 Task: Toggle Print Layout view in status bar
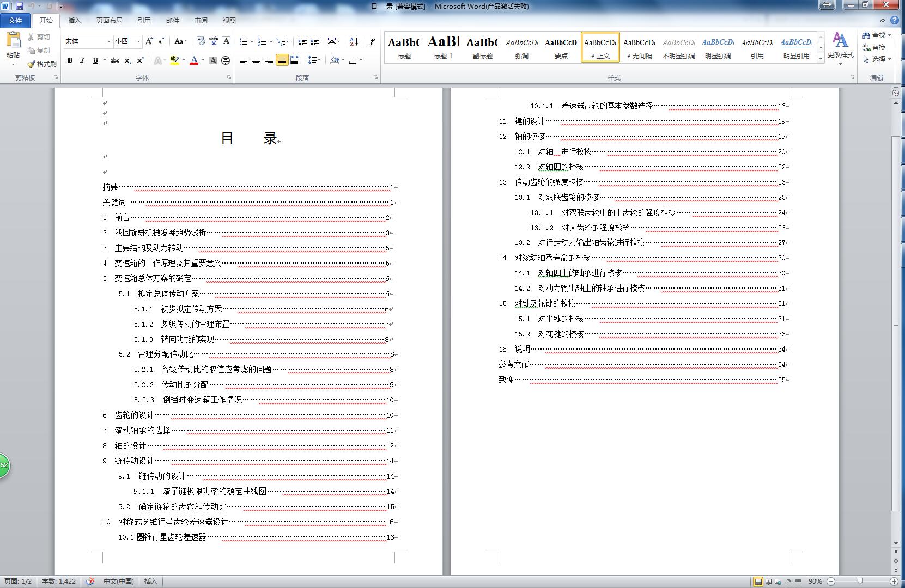758,581
